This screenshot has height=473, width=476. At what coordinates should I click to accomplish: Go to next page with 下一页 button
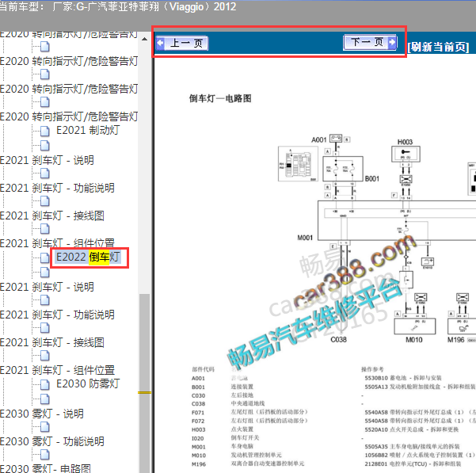pyautogui.click(x=370, y=42)
